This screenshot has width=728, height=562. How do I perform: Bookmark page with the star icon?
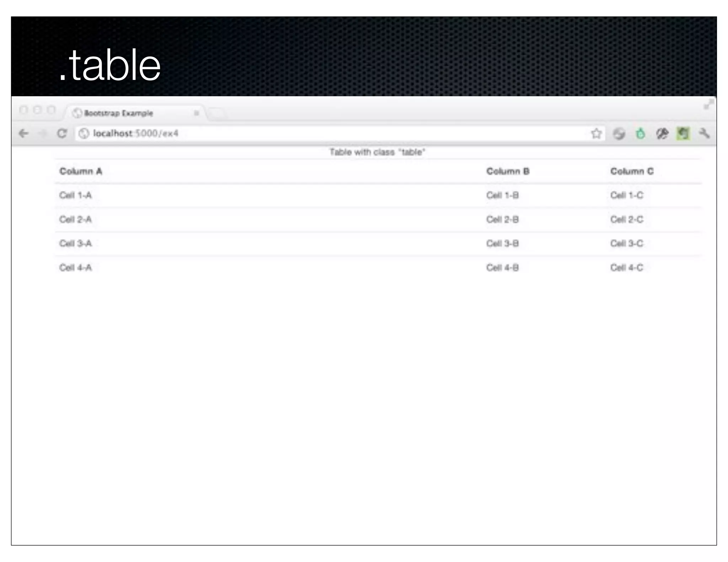pos(596,134)
